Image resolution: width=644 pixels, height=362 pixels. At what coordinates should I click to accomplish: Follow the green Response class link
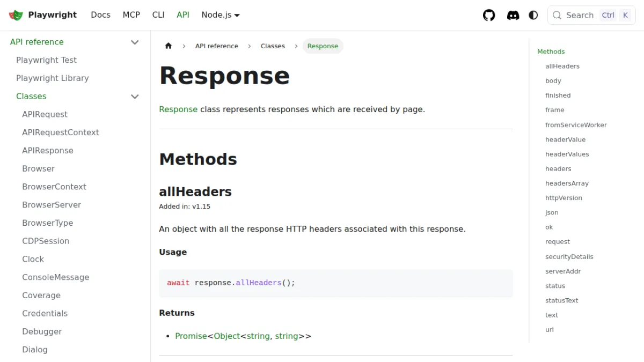[178, 109]
